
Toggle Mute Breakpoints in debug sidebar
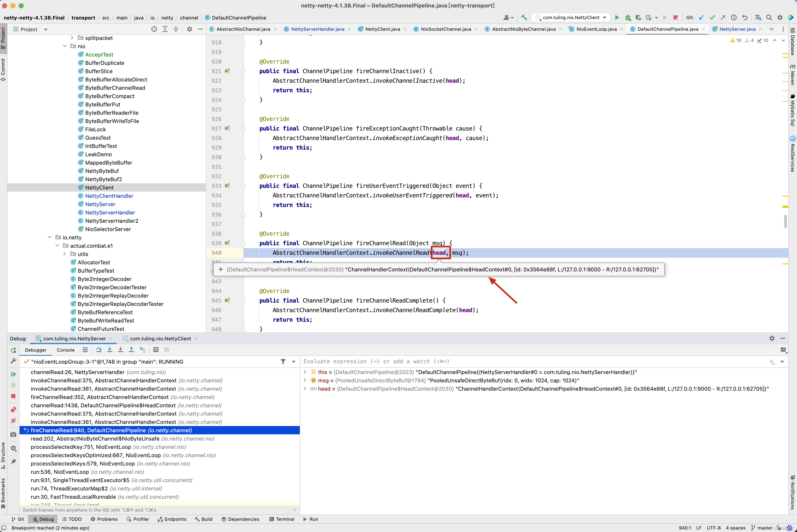click(x=13, y=421)
